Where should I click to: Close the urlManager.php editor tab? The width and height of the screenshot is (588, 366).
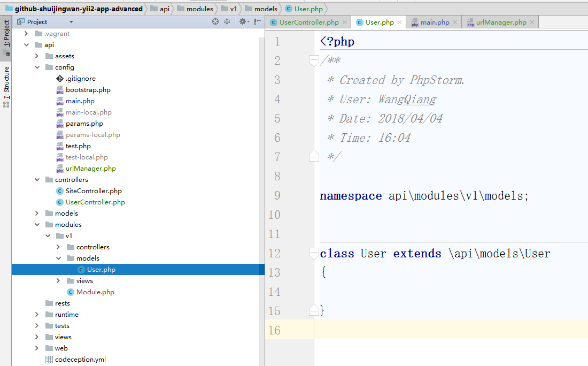(532, 22)
